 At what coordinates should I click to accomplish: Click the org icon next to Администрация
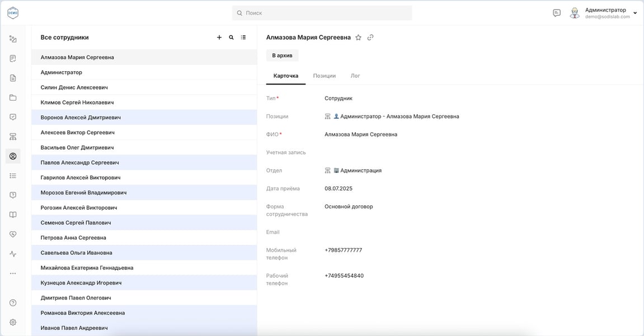tap(327, 170)
